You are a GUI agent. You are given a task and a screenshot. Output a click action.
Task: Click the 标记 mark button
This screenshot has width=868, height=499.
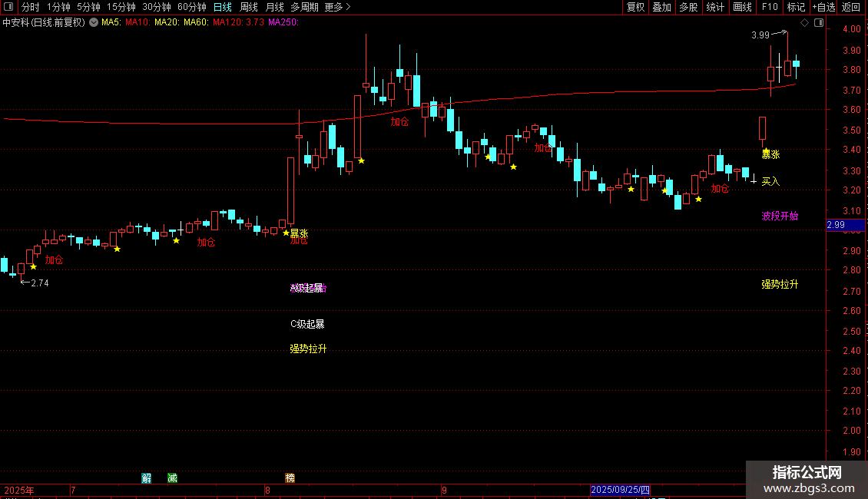click(796, 7)
